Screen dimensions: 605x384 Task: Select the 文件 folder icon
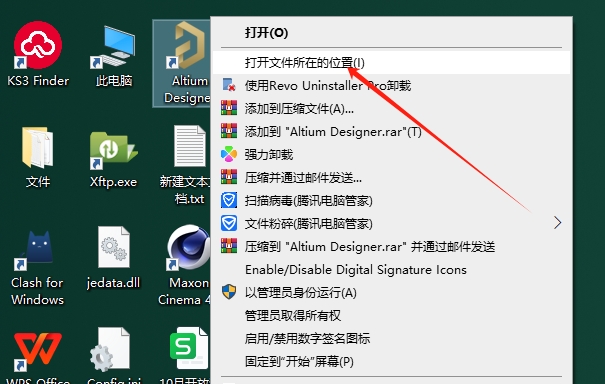tap(37, 157)
